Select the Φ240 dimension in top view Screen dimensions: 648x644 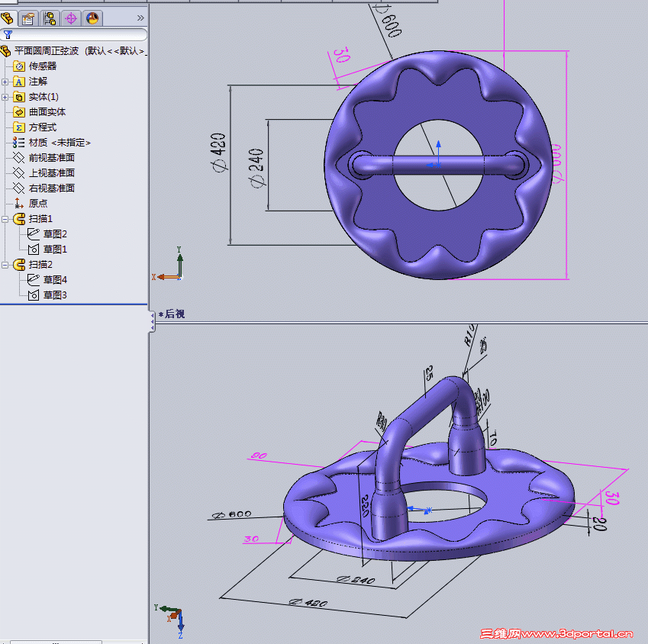pos(256,168)
